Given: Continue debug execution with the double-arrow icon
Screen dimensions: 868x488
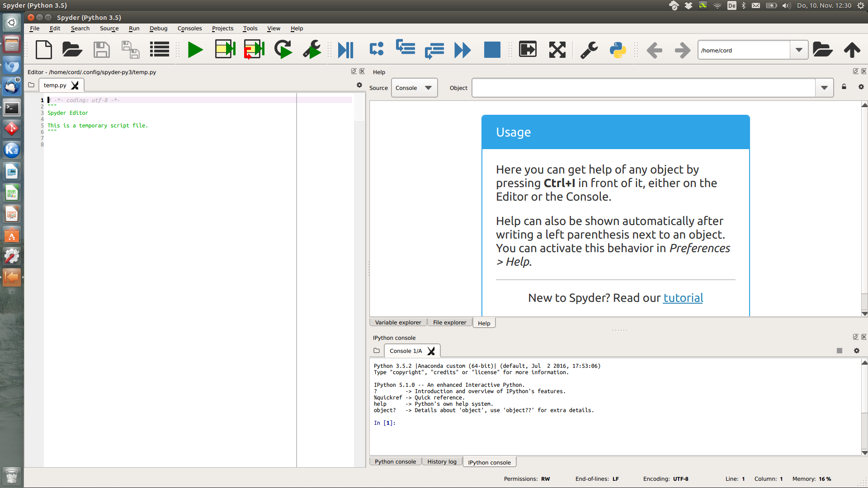Looking at the screenshot, I should pos(462,50).
